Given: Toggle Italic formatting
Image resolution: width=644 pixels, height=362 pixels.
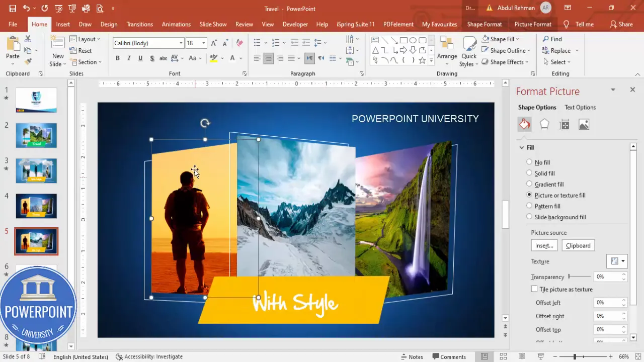Looking at the screenshot, I should click(129, 58).
